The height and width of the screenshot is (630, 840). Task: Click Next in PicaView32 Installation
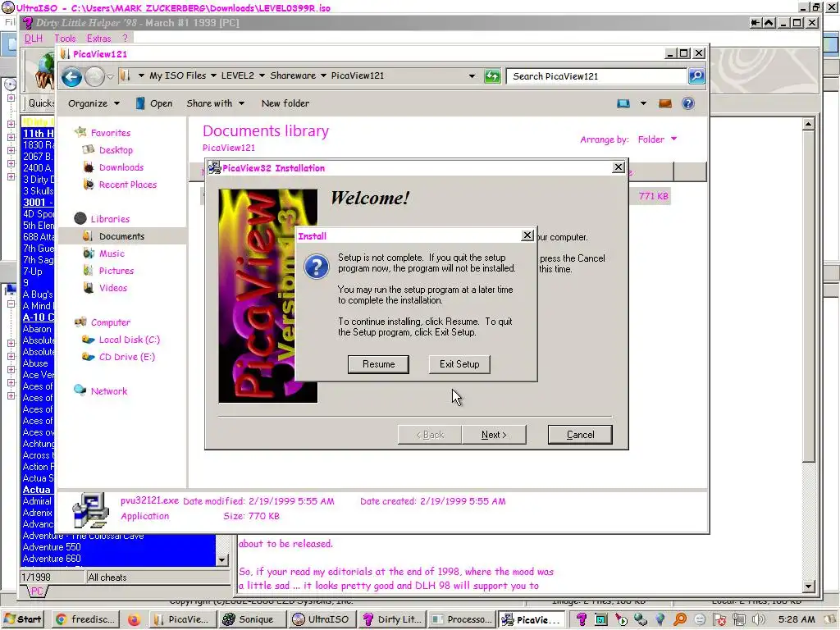coord(493,435)
